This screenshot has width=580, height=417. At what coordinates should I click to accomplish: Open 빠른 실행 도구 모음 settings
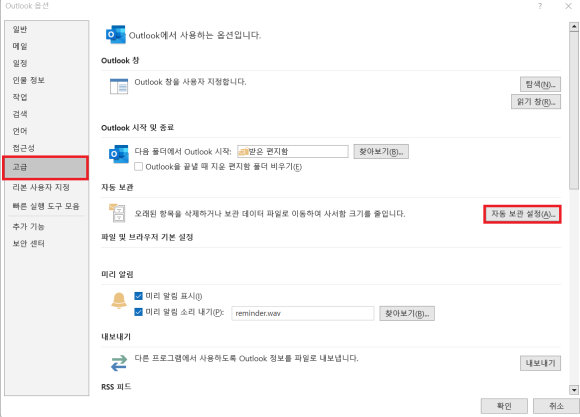coord(46,206)
